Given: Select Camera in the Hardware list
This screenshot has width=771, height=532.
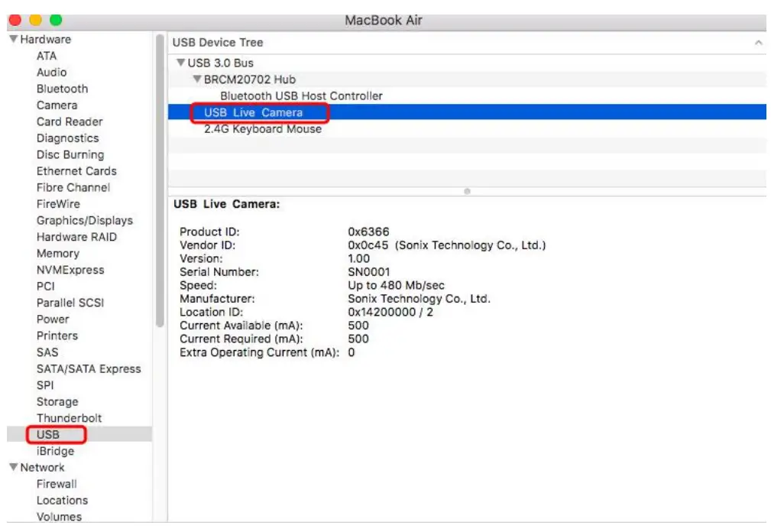Looking at the screenshot, I should pos(57,105).
